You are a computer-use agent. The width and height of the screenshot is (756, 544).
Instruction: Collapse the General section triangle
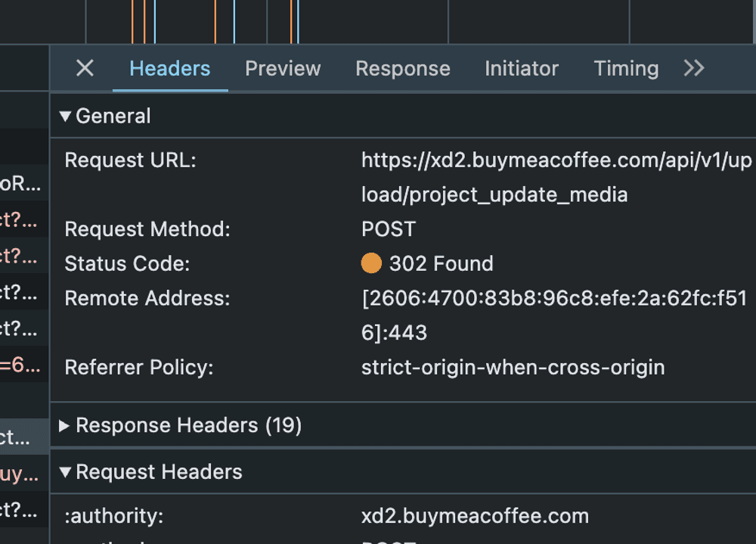pyautogui.click(x=65, y=116)
